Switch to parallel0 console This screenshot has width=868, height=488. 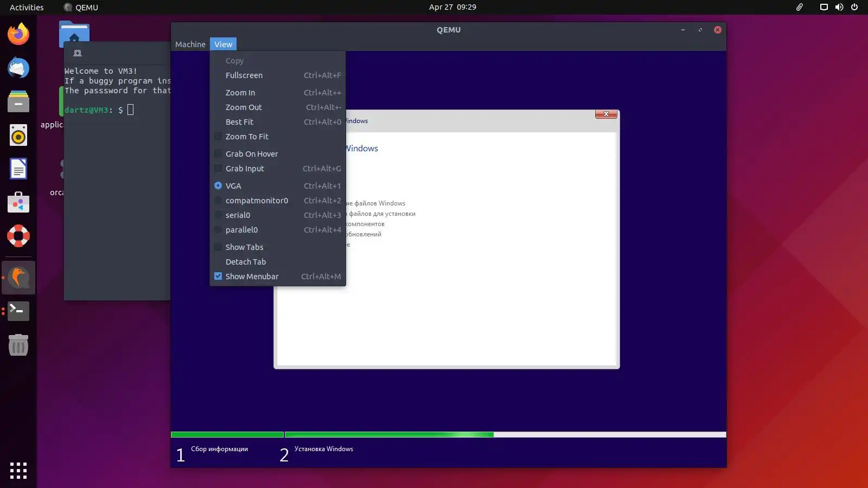(278, 230)
